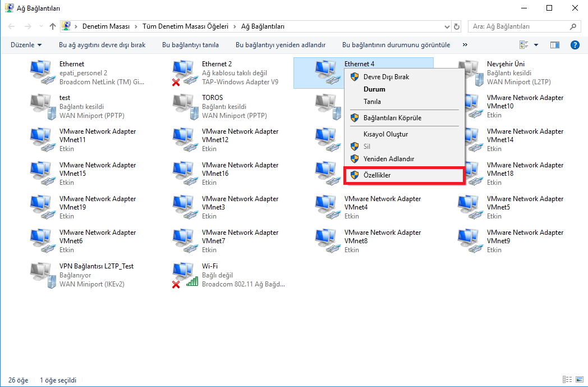Click the Ara: Ağ Bağlantıları search field
588x387 pixels.
[519, 26]
